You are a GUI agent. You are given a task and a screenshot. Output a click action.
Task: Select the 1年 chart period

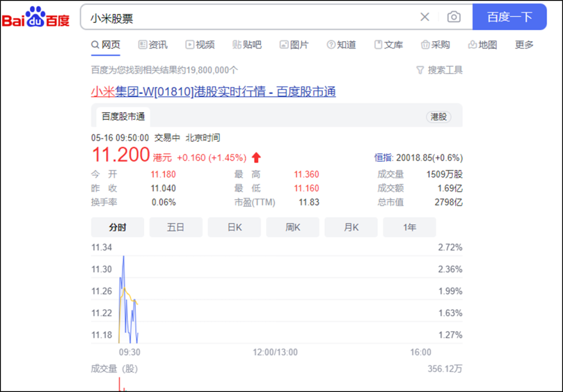[x=409, y=227]
